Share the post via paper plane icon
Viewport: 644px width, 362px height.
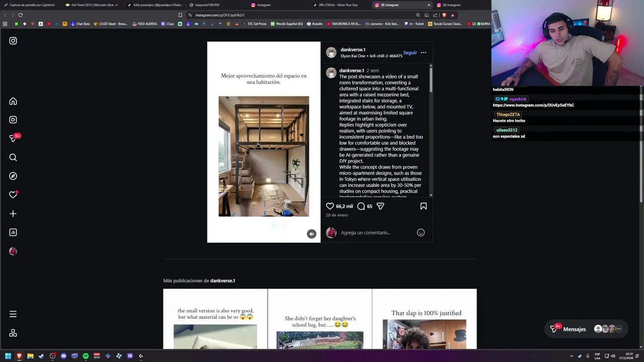(380, 206)
